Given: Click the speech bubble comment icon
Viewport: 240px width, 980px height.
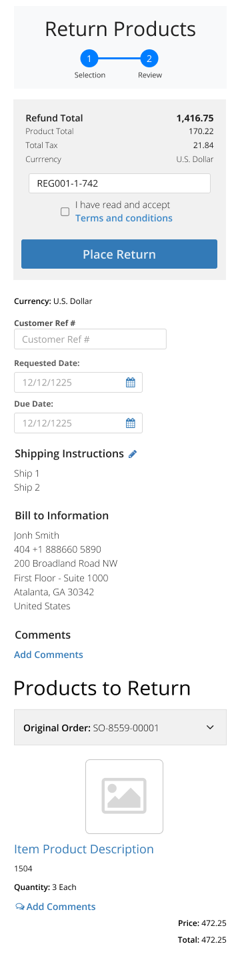Looking at the screenshot, I should 19,907.
